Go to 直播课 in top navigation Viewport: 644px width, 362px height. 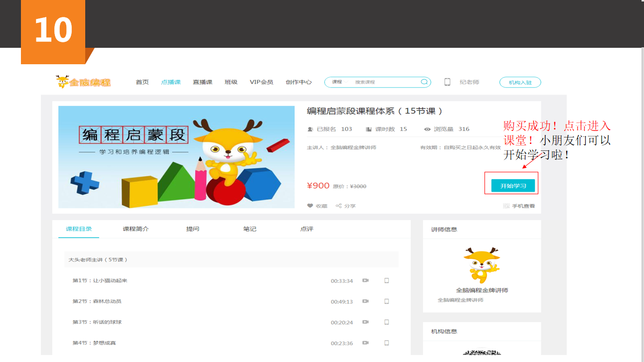click(x=202, y=82)
